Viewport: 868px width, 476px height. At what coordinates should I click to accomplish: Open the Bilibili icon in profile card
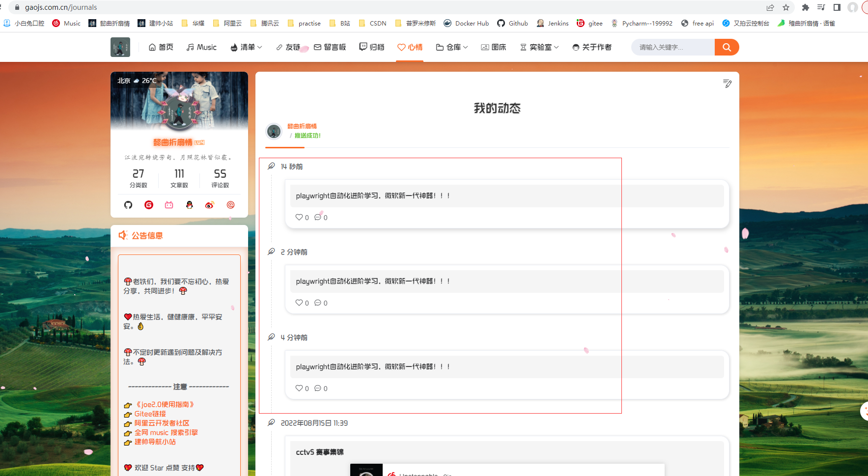[169, 205]
